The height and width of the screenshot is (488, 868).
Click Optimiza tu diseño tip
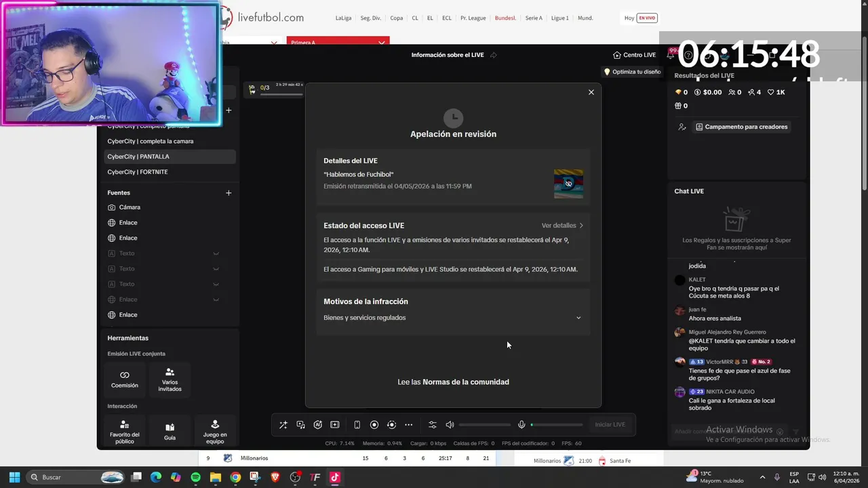632,72
